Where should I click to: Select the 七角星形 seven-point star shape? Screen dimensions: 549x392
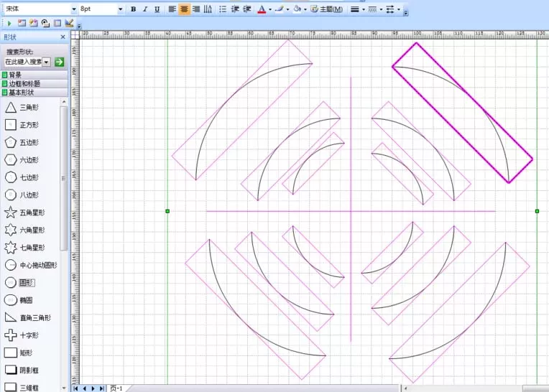click(x=24, y=248)
